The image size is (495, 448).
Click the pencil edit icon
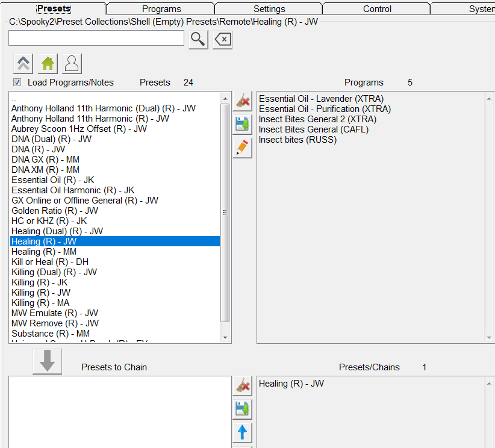[242, 148]
